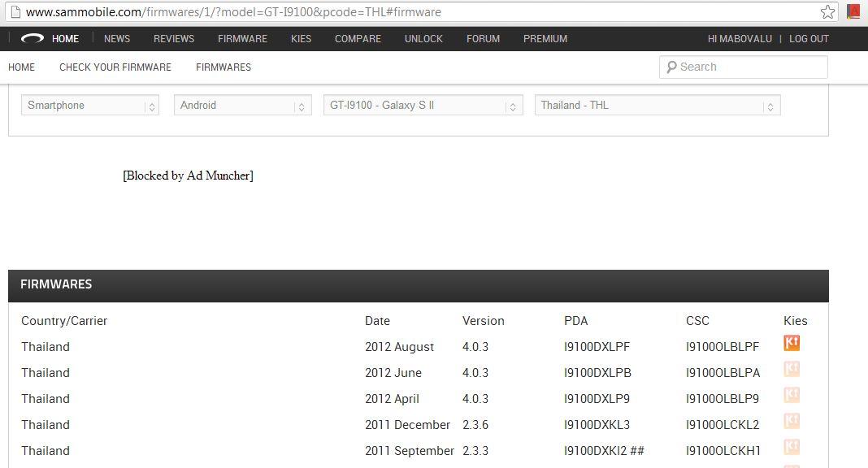Click the Date column header

[378, 321]
